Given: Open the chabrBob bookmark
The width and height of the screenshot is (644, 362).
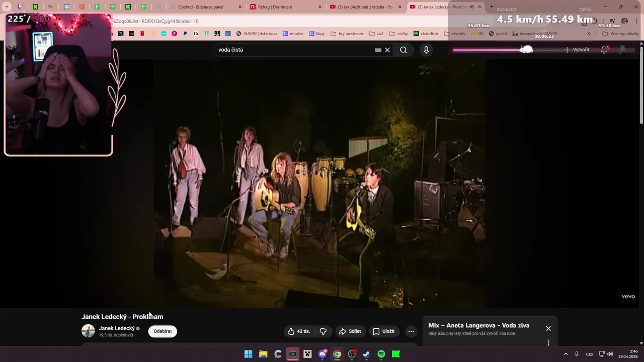Looking at the screenshot, I should [426, 34].
